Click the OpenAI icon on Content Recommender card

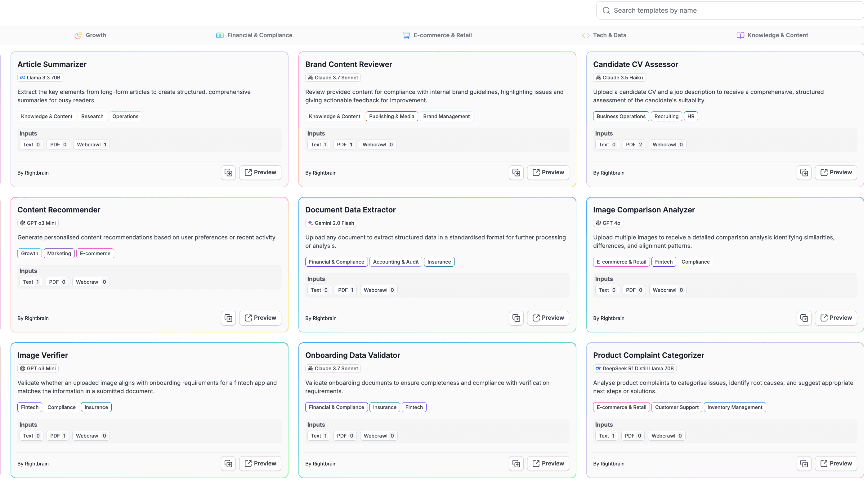23,223
